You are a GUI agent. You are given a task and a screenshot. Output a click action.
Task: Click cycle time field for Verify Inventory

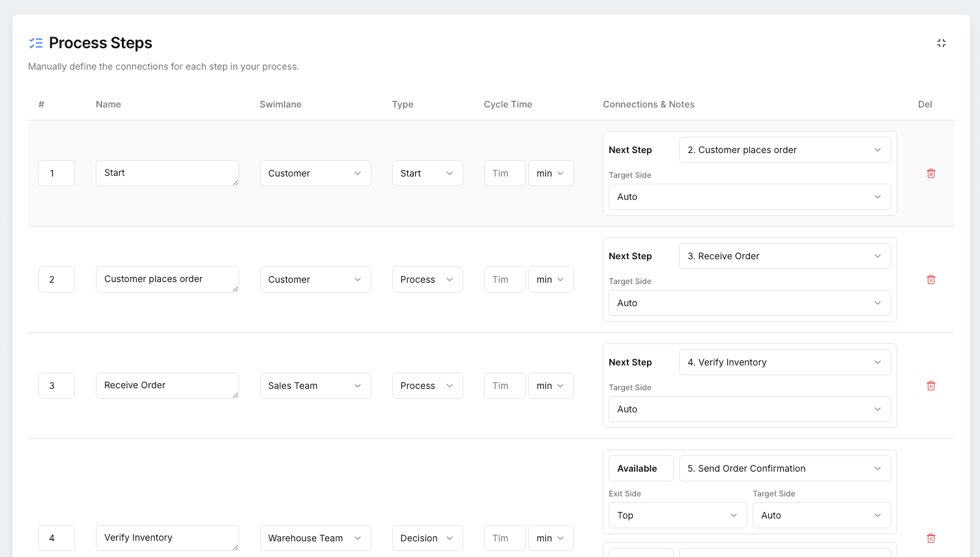click(x=505, y=538)
